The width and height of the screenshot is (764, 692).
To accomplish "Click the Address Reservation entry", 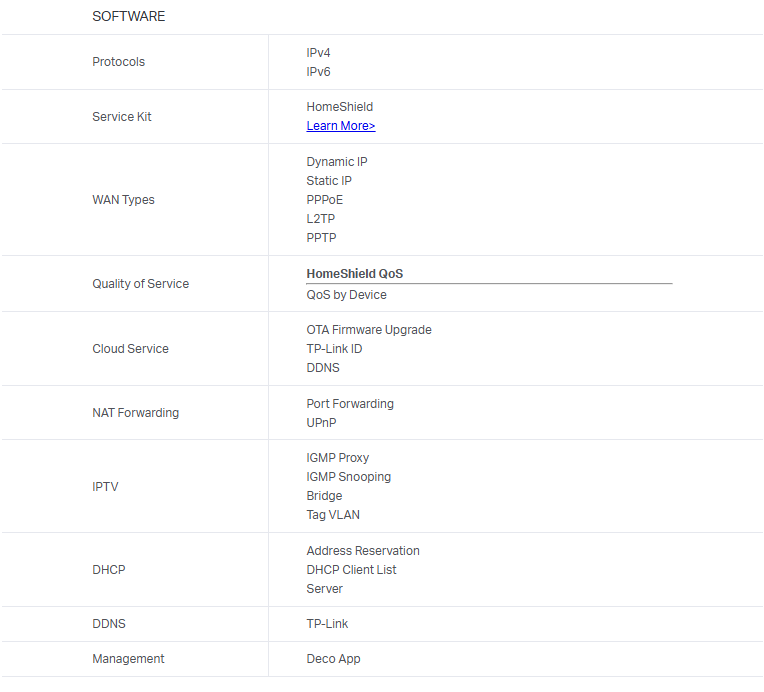I will tap(363, 551).
